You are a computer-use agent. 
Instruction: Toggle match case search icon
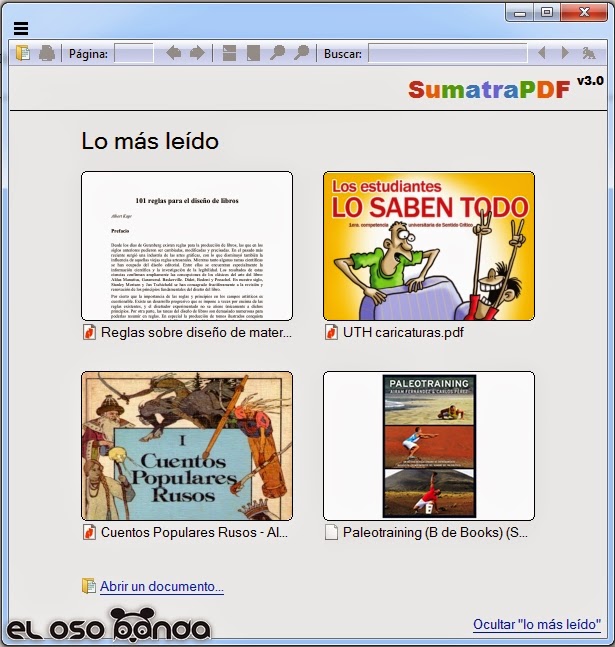(x=589, y=53)
